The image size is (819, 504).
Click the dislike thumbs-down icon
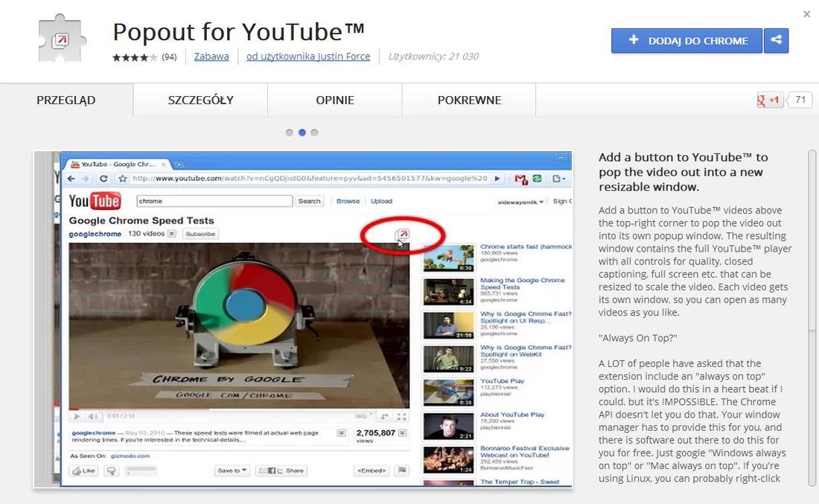click(111, 470)
